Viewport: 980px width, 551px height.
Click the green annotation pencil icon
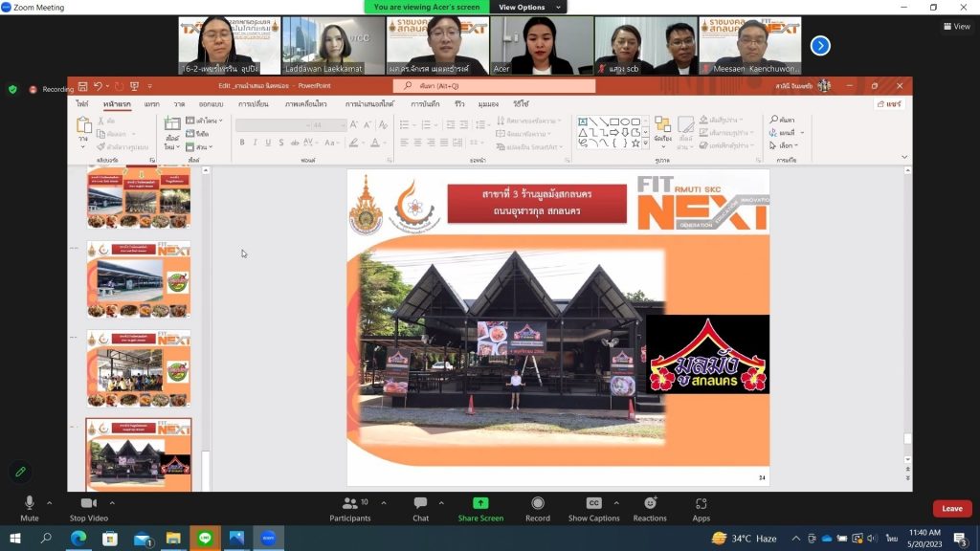(19, 473)
